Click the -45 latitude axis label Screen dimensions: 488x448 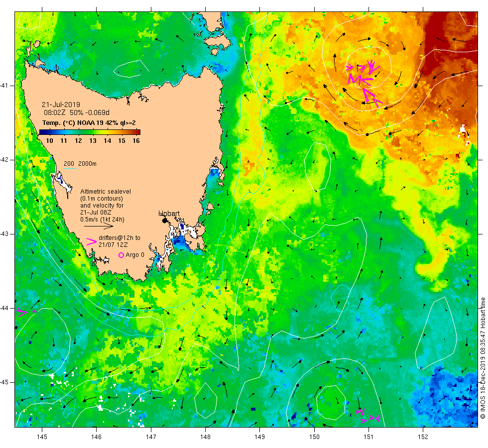pos(4,382)
